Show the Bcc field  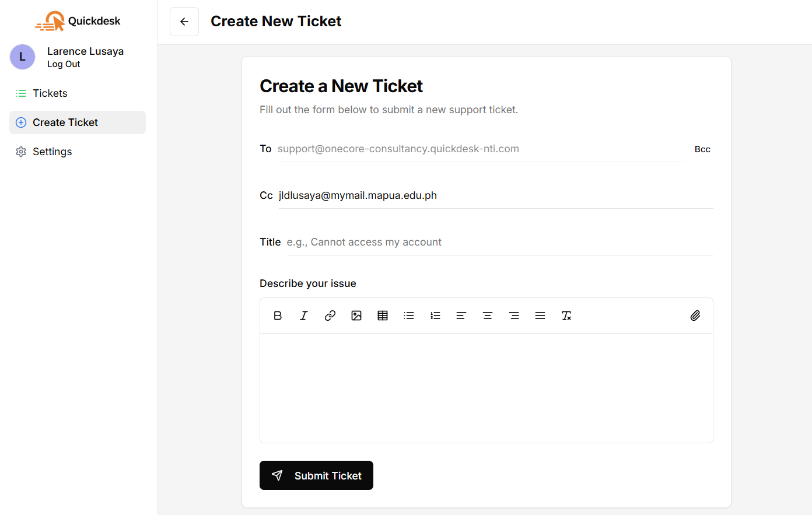[702, 149]
